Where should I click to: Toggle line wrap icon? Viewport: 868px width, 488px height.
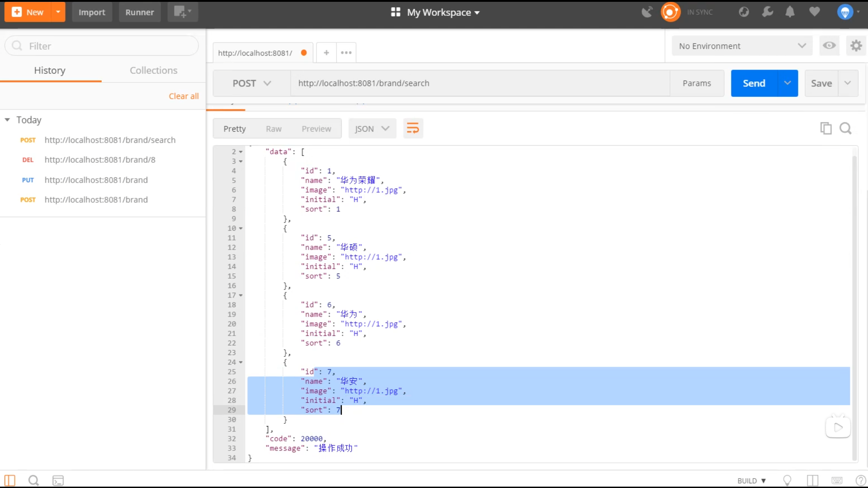point(413,128)
